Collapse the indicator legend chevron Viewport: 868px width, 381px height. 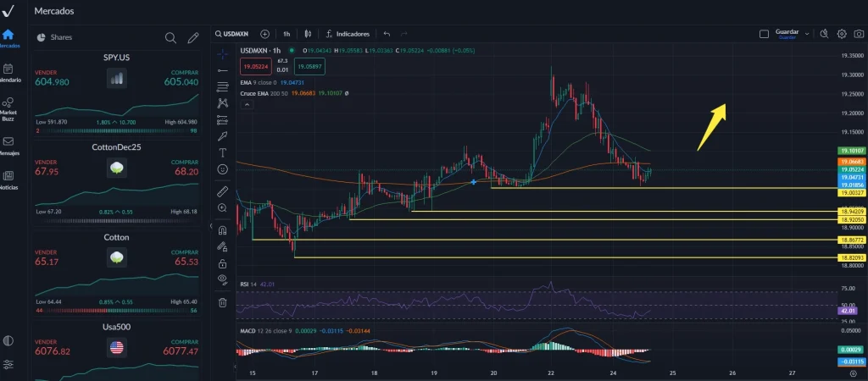click(x=247, y=104)
